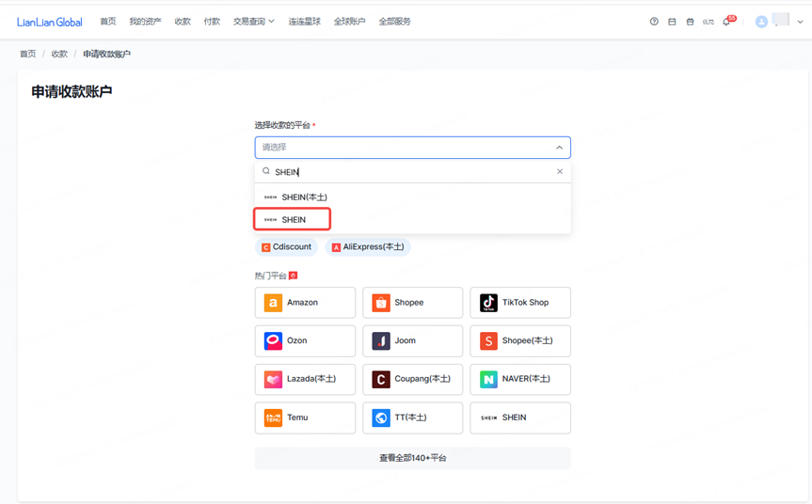Open the help question mark icon
This screenshot has width=812, height=504.
click(654, 22)
